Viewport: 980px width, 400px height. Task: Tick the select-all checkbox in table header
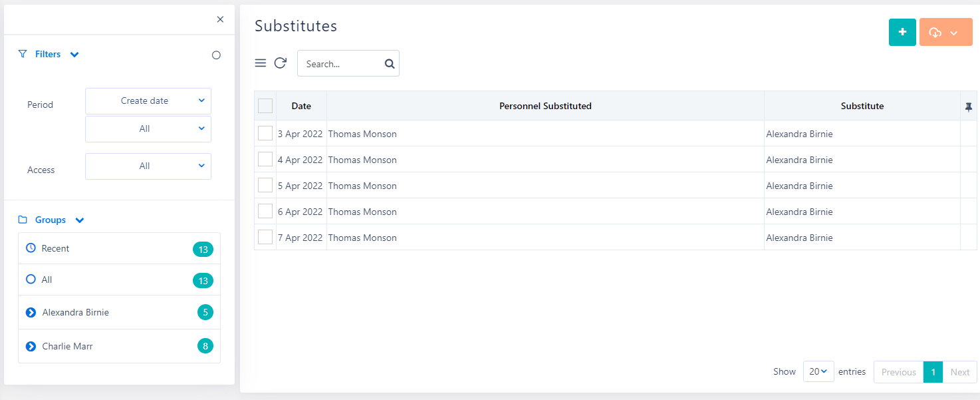pos(265,106)
